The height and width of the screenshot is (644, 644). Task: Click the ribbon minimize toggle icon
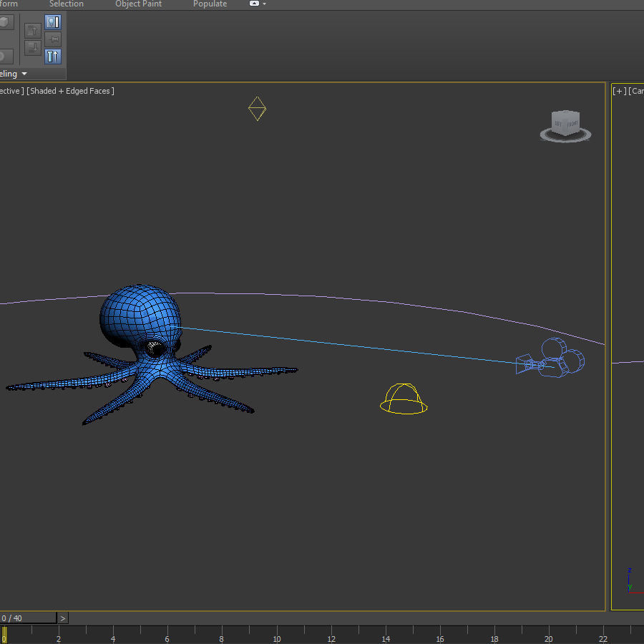(x=254, y=4)
